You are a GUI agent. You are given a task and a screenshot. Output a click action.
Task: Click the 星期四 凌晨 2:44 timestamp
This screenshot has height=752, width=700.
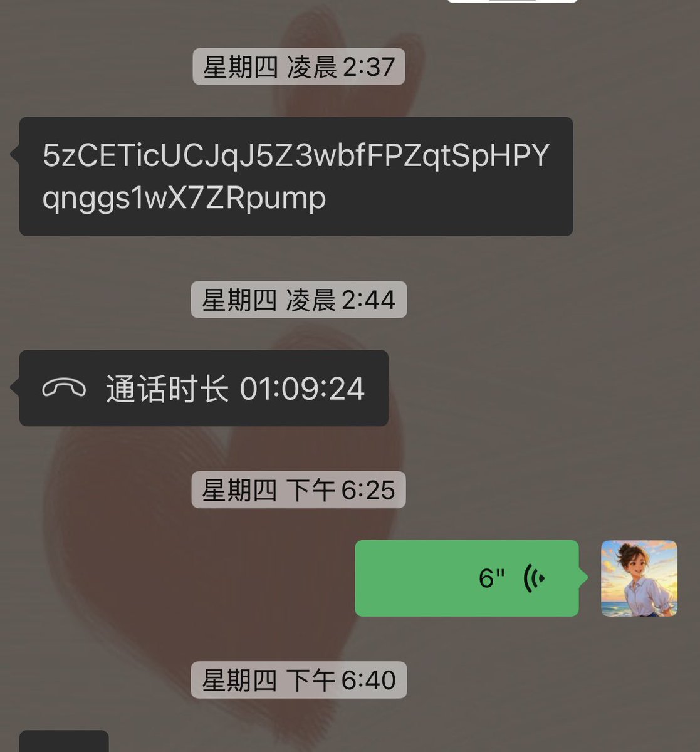click(x=299, y=300)
